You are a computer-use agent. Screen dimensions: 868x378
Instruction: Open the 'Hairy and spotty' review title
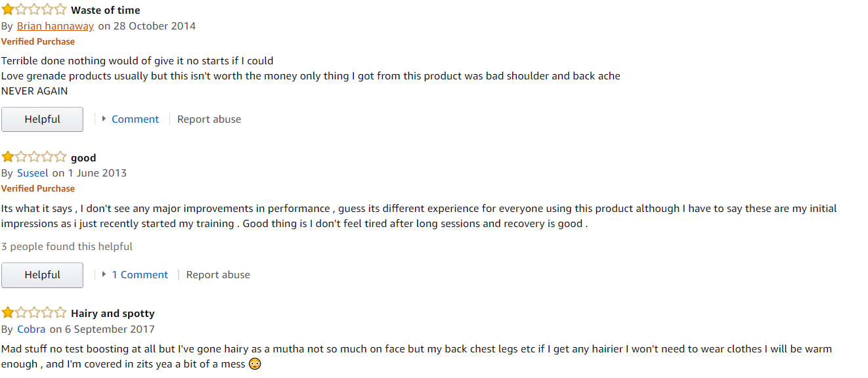point(113,314)
